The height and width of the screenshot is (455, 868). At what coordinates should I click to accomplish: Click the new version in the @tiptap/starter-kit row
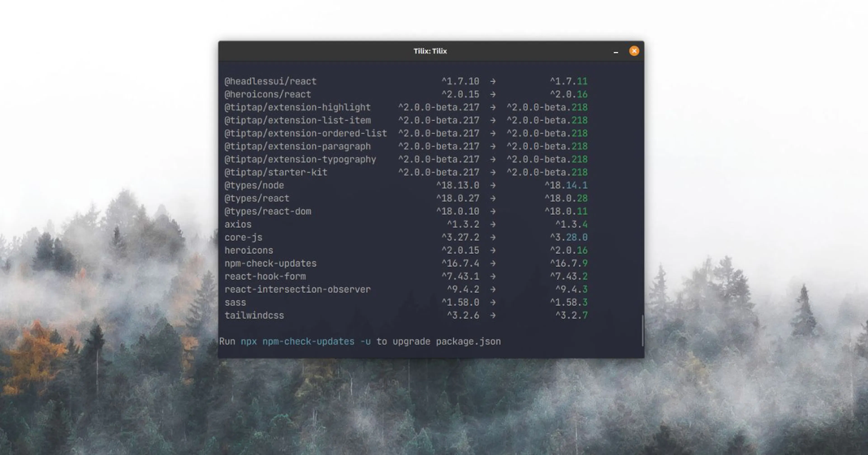[x=547, y=172]
